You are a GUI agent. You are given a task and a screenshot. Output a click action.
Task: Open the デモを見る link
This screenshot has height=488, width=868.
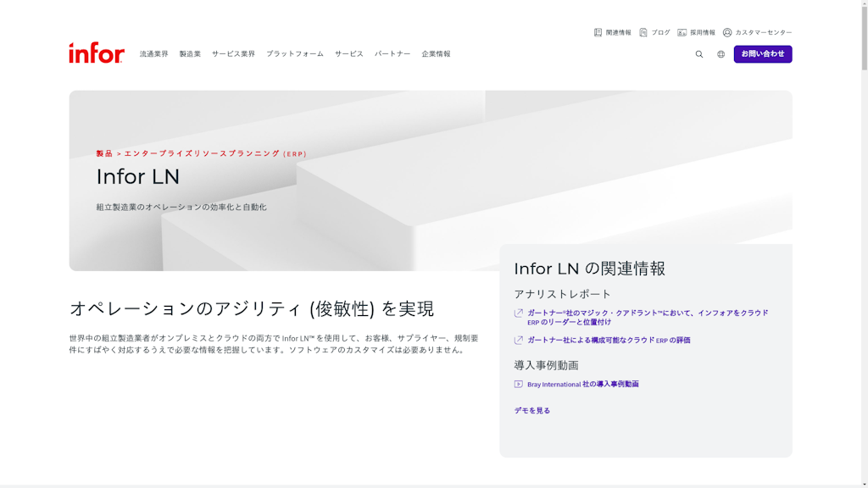534,410
